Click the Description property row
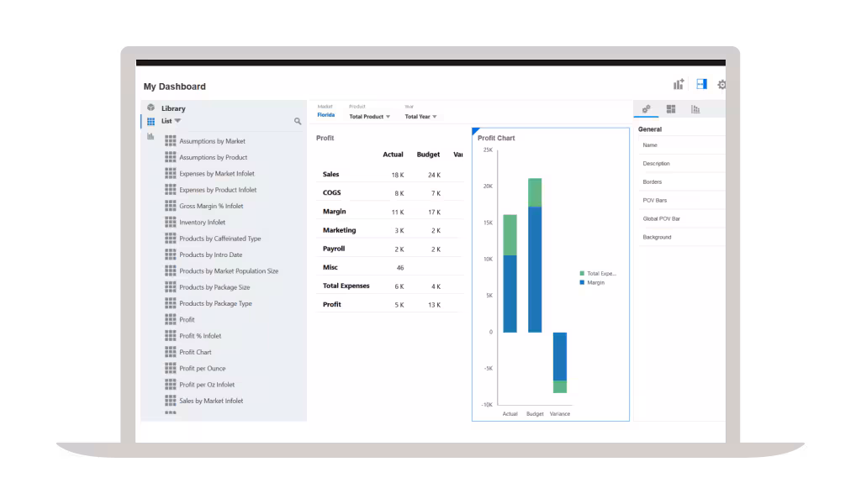The width and height of the screenshot is (861, 504). [681, 164]
